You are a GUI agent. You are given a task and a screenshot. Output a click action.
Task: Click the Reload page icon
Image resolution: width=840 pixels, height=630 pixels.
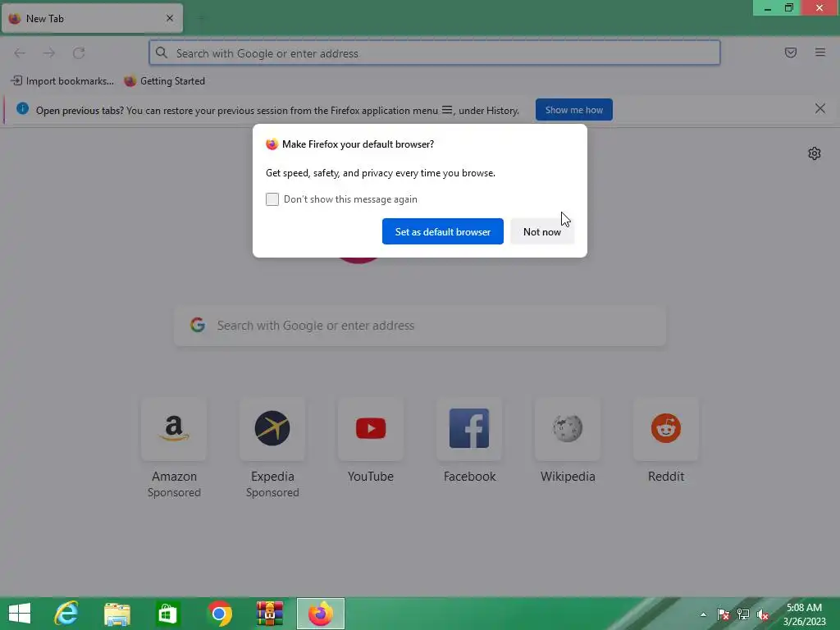click(79, 53)
